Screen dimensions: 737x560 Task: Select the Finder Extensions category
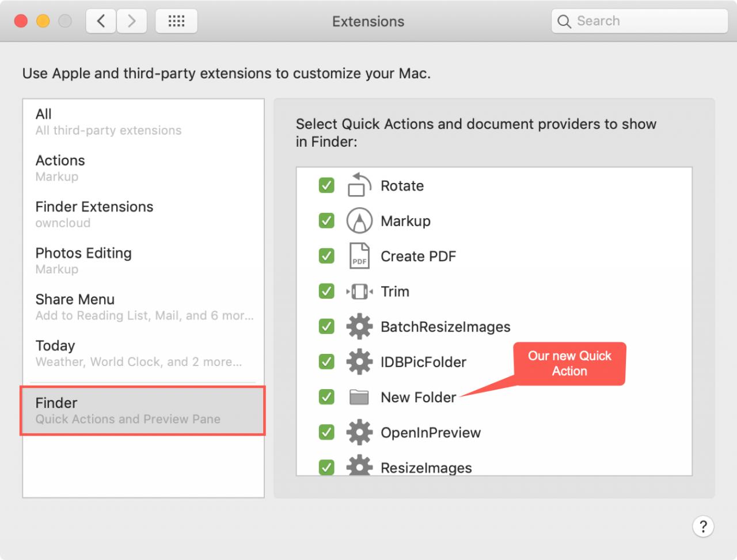pos(143,214)
